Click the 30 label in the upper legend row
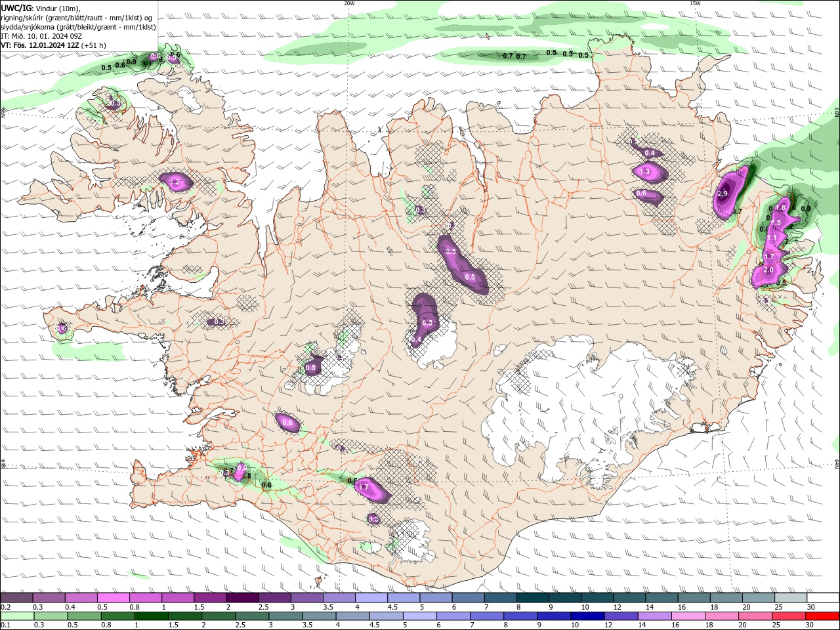The height and width of the screenshot is (630, 840). 811,607
